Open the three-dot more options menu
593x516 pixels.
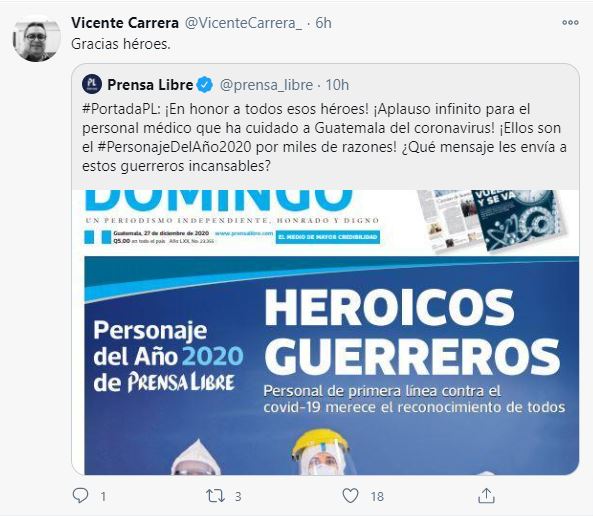pyautogui.click(x=570, y=23)
